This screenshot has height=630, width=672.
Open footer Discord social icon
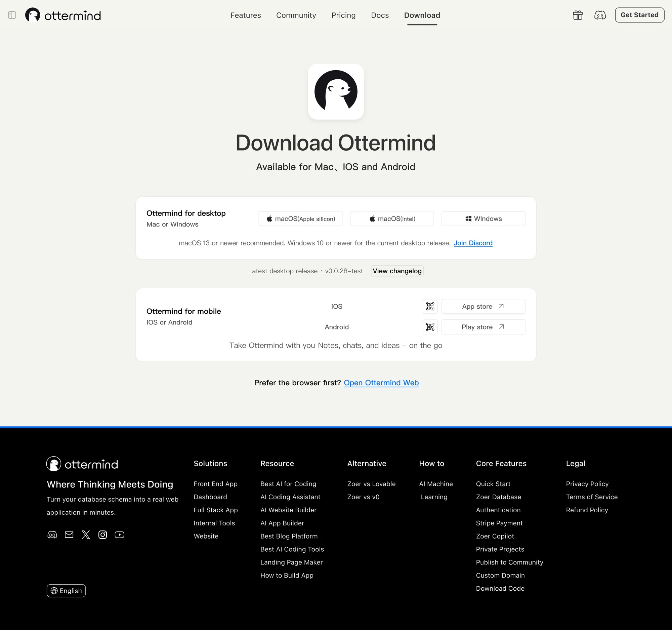tap(52, 535)
